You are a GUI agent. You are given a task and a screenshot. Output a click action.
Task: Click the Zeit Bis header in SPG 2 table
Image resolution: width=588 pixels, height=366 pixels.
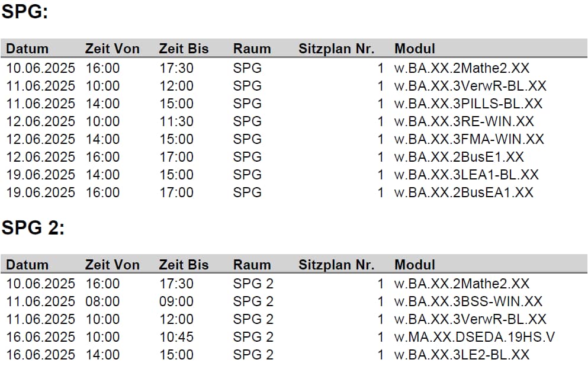point(184,265)
